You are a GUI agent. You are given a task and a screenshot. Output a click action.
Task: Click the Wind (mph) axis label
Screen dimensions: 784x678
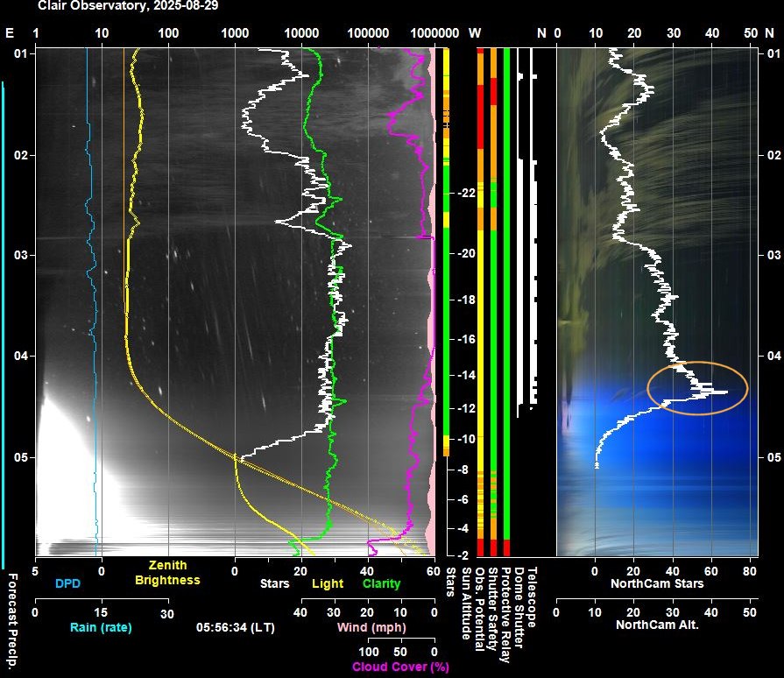(367, 627)
